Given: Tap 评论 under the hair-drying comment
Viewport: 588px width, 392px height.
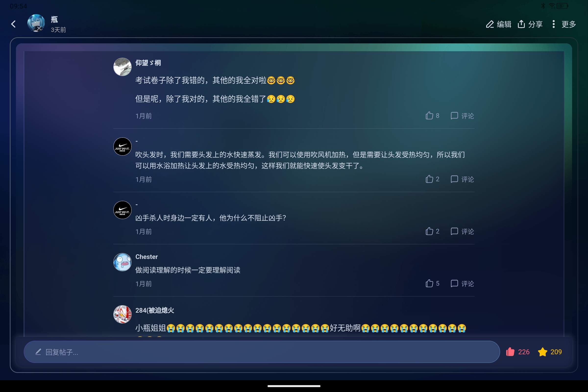Looking at the screenshot, I should pos(462,179).
